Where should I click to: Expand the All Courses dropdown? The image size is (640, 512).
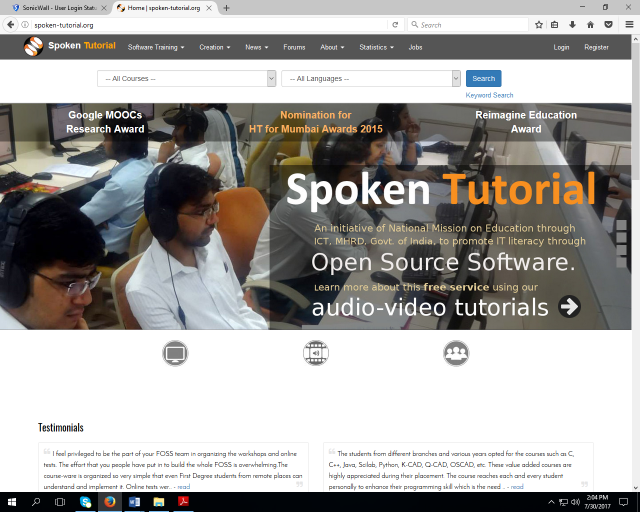click(x=187, y=78)
